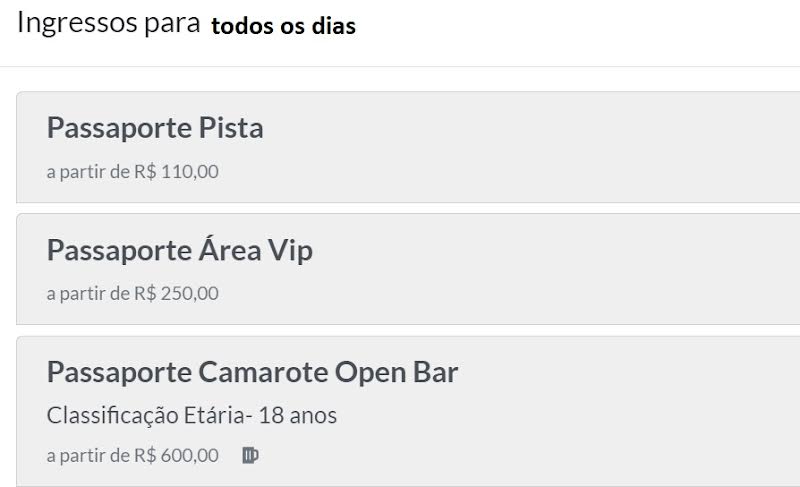Image resolution: width=800 pixels, height=487 pixels.
Task: Click the Passaporte Pista title
Action: 155,128
